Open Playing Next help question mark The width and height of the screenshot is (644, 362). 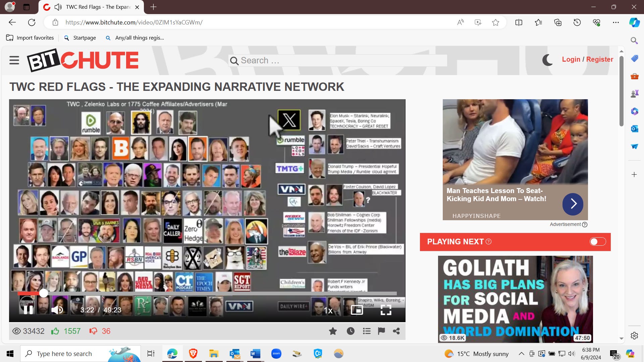[488, 242]
